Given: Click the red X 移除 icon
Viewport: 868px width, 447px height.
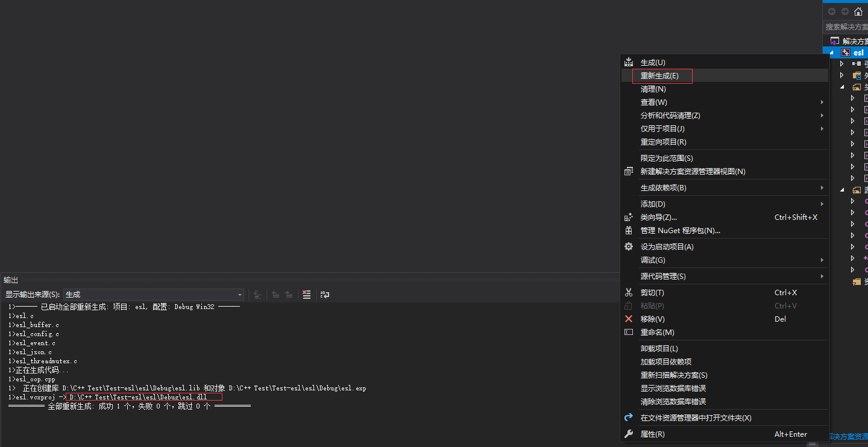Looking at the screenshot, I should click(628, 319).
